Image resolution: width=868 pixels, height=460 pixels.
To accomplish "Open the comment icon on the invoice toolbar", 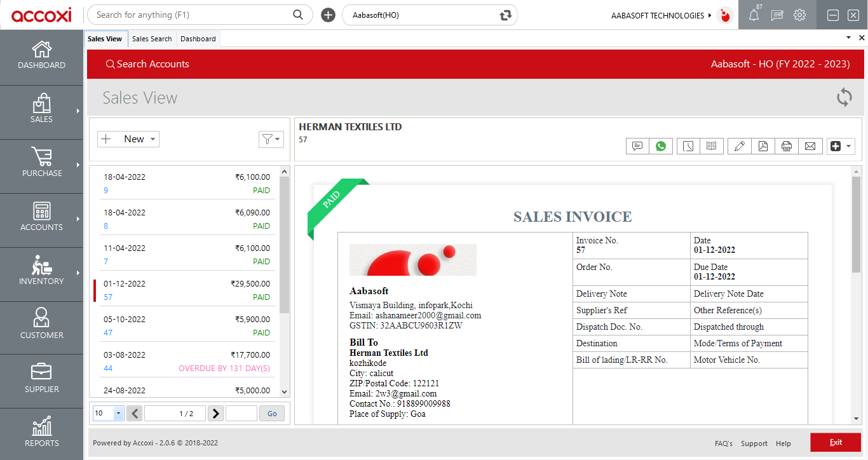I will (x=637, y=145).
